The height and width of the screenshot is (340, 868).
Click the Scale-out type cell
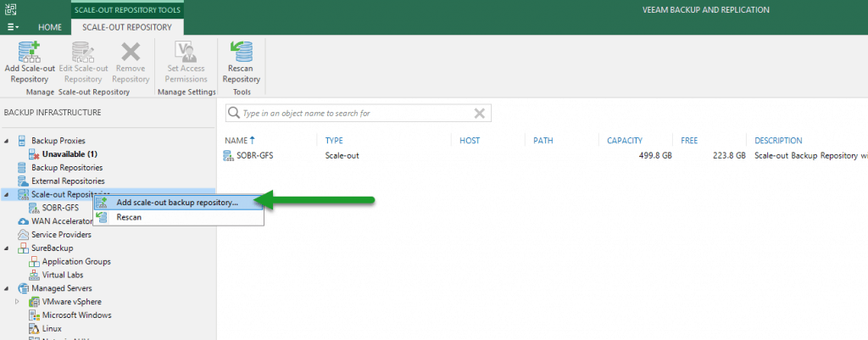[x=342, y=156]
